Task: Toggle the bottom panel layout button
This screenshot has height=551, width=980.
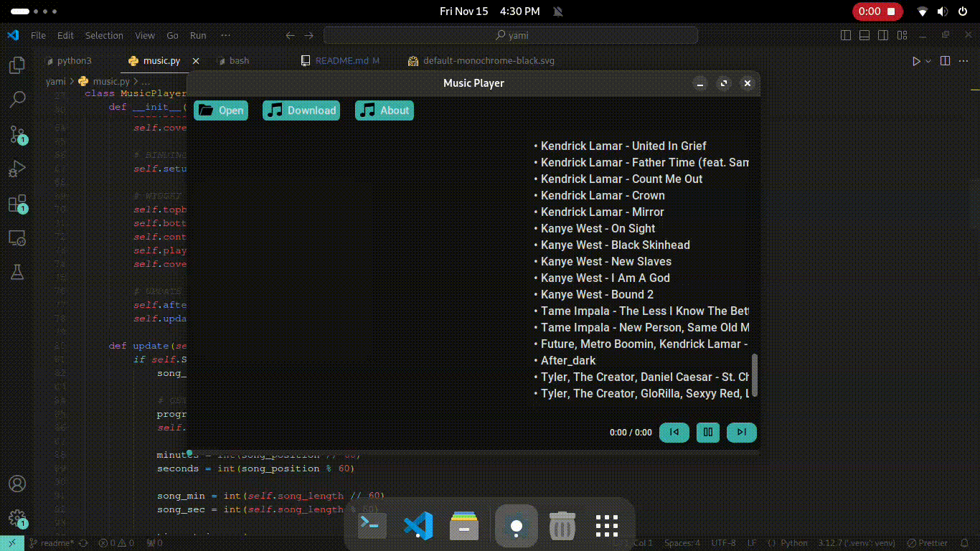Action: click(864, 35)
